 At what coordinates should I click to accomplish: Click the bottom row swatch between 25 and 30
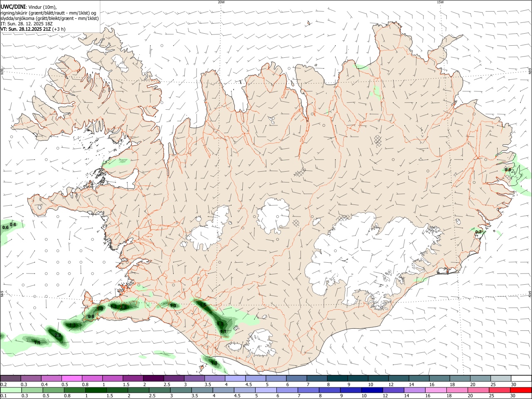point(499,390)
